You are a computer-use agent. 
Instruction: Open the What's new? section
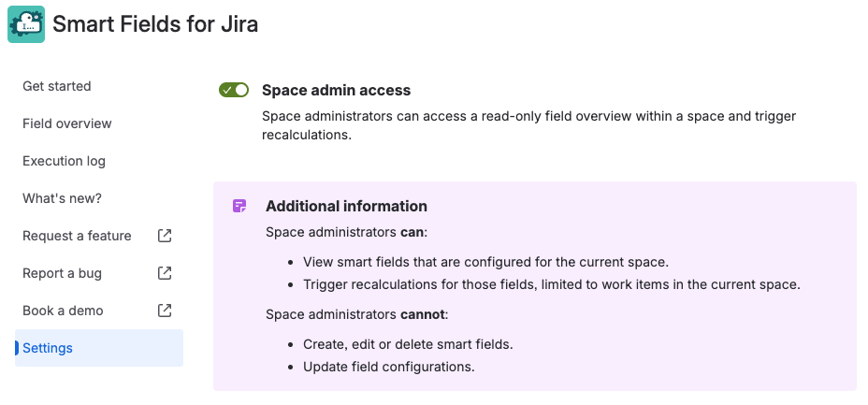[62, 198]
